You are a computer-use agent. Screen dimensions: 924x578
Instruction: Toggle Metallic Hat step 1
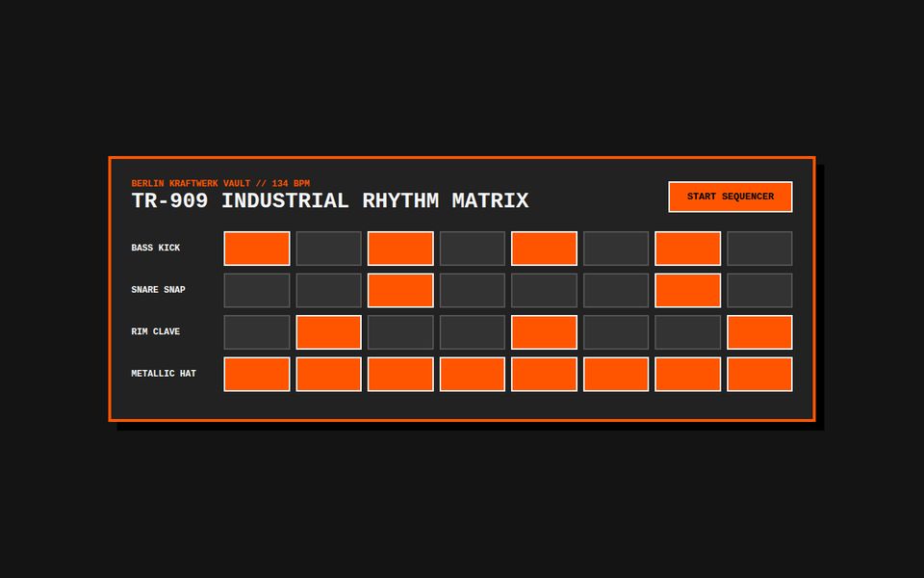click(x=257, y=374)
